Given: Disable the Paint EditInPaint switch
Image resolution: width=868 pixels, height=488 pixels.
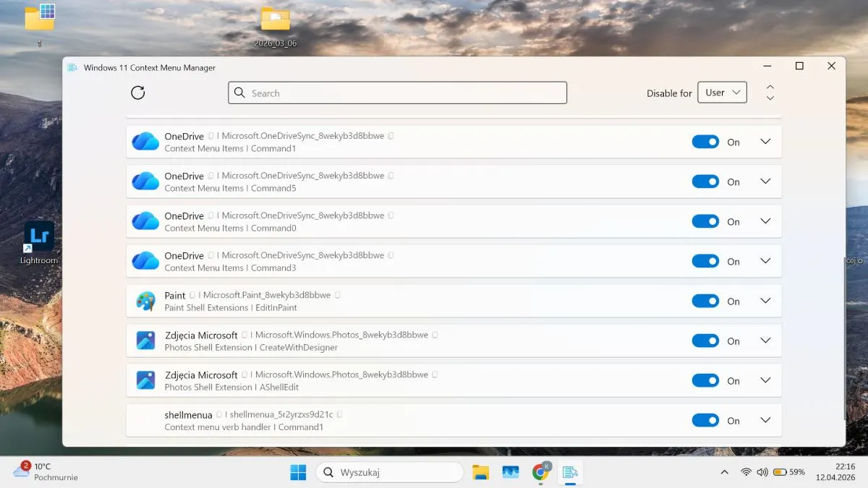Looking at the screenshot, I should tap(705, 301).
